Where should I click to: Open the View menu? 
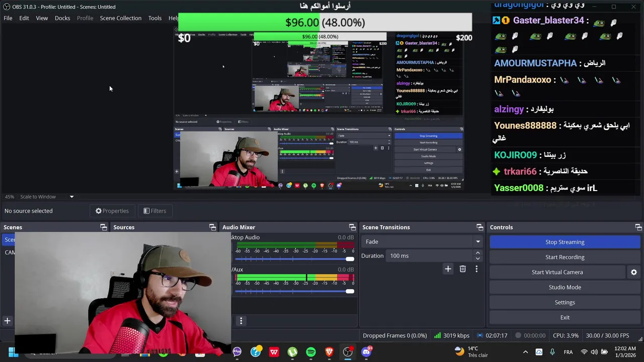click(x=42, y=18)
